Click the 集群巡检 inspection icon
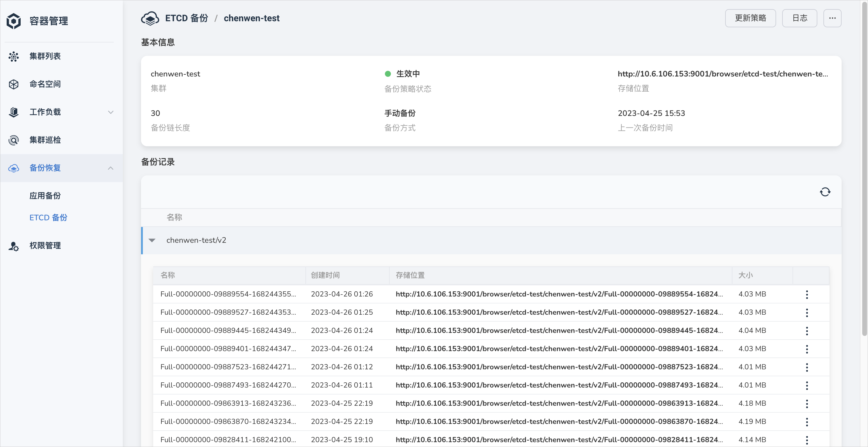Viewport: 868px width, 447px height. [13, 140]
